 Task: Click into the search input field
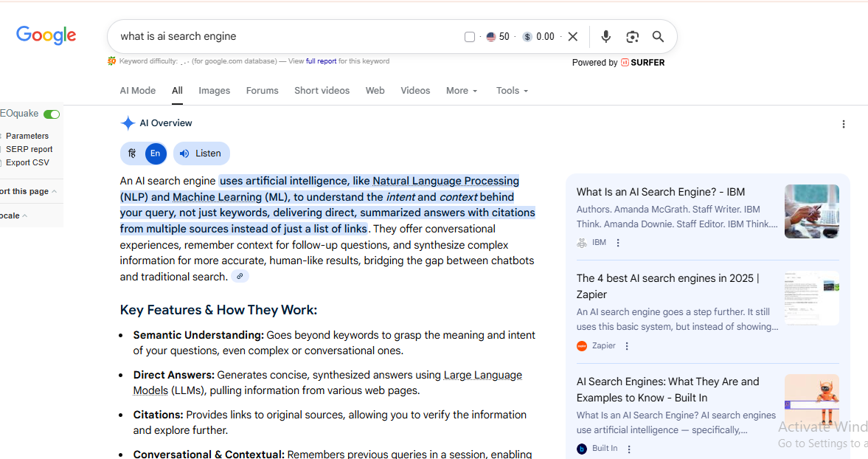pyautogui.click(x=288, y=37)
